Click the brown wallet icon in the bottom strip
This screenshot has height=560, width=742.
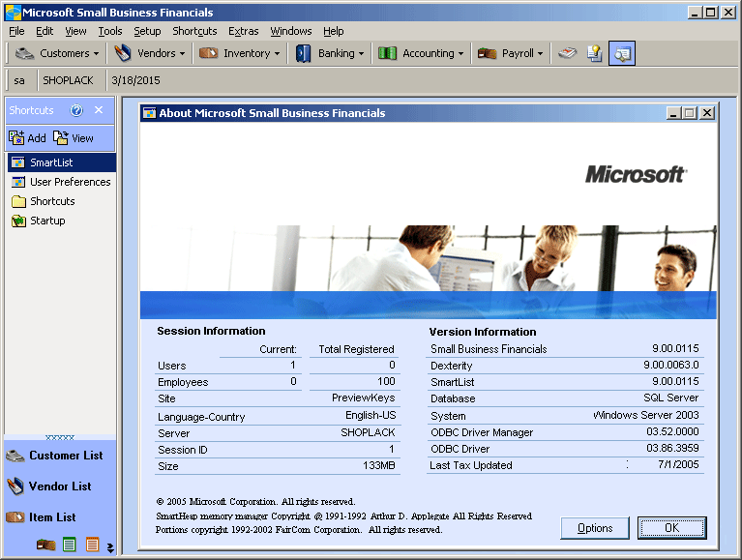click(45, 545)
